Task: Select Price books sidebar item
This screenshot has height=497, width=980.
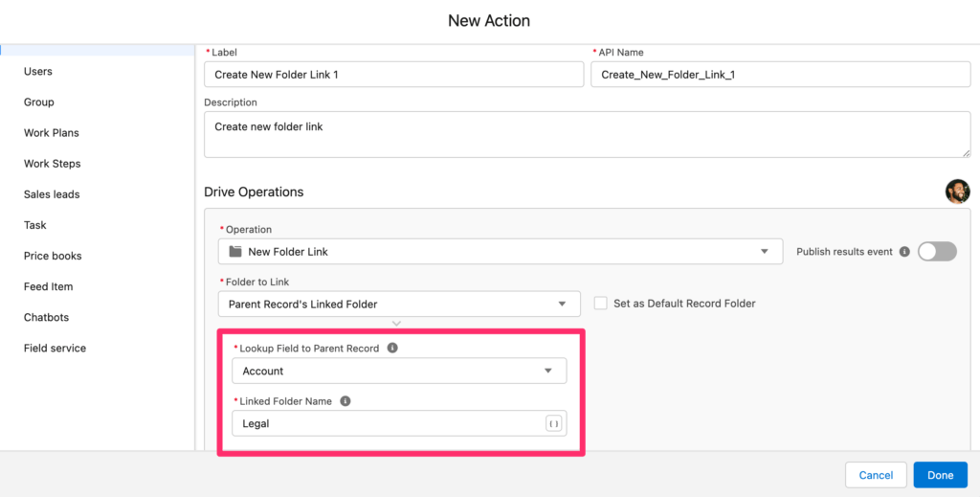Action: click(x=53, y=257)
